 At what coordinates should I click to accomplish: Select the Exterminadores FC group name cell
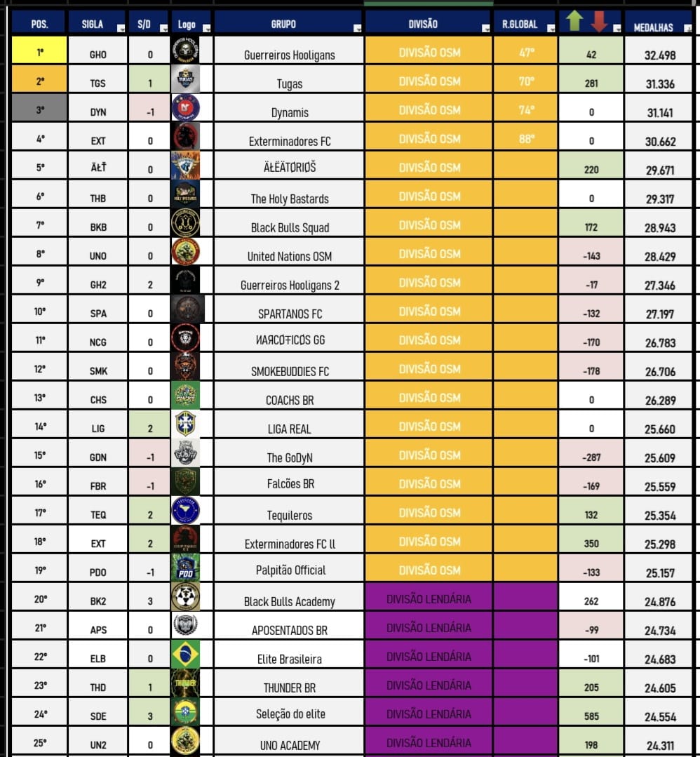[289, 141]
